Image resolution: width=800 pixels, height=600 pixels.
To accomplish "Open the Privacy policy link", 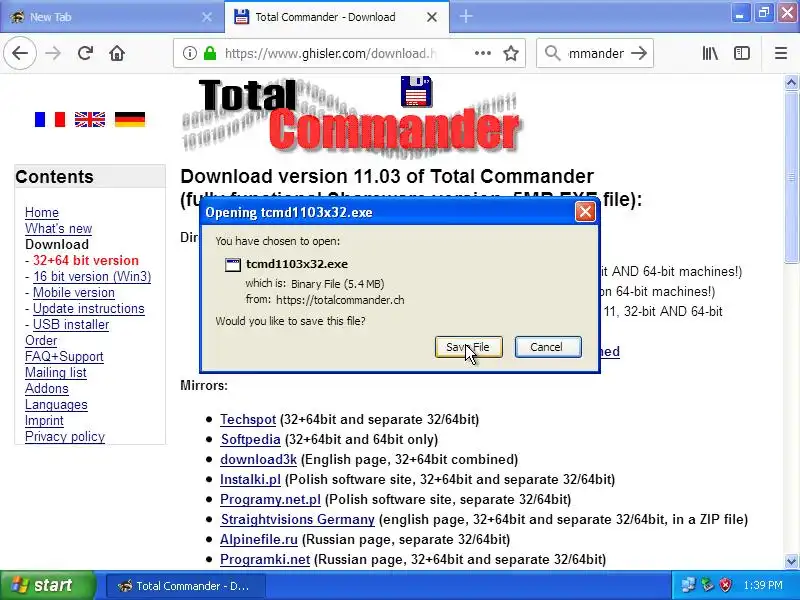I will [x=65, y=437].
